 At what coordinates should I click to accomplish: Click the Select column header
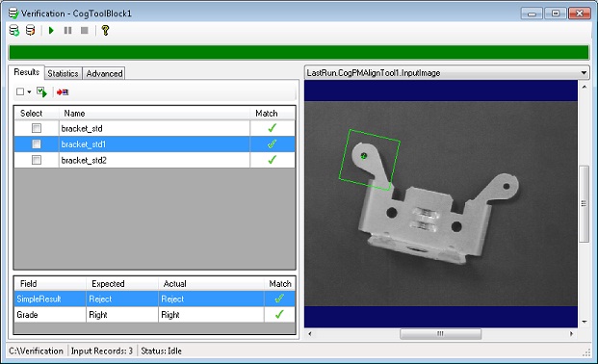click(37, 114)
